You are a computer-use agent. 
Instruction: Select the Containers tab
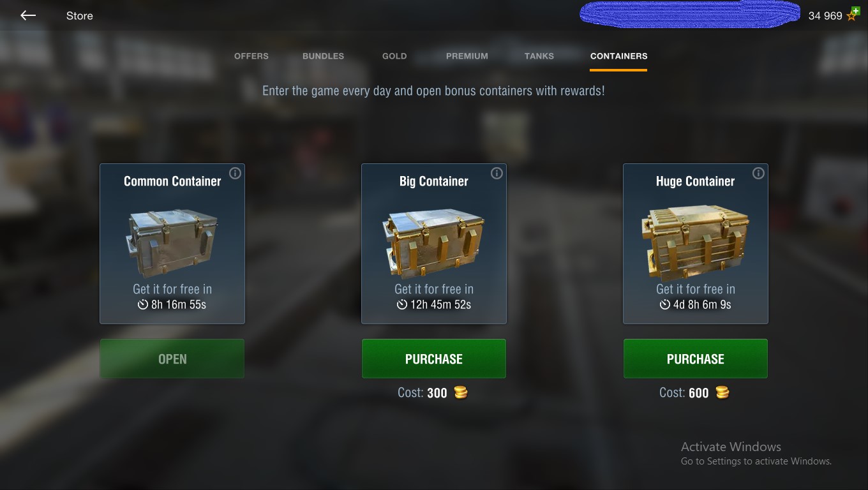point(618,56)
